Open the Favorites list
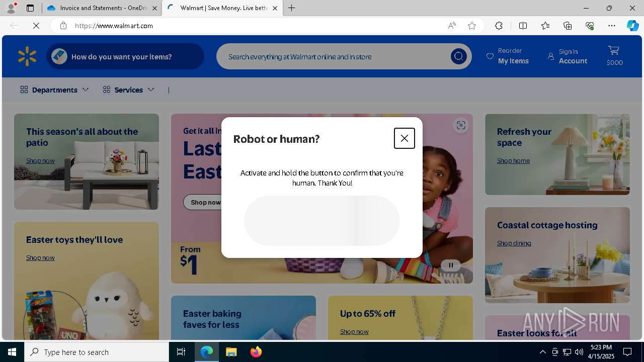Viewport: 644px width, 362px height. pyautogui.click(x=545, y=26)
